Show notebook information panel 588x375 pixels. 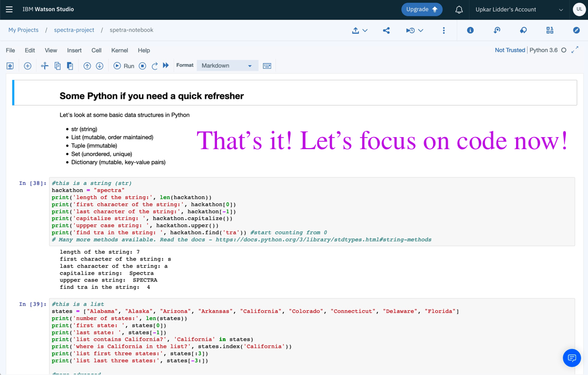[x=470, y=30]
